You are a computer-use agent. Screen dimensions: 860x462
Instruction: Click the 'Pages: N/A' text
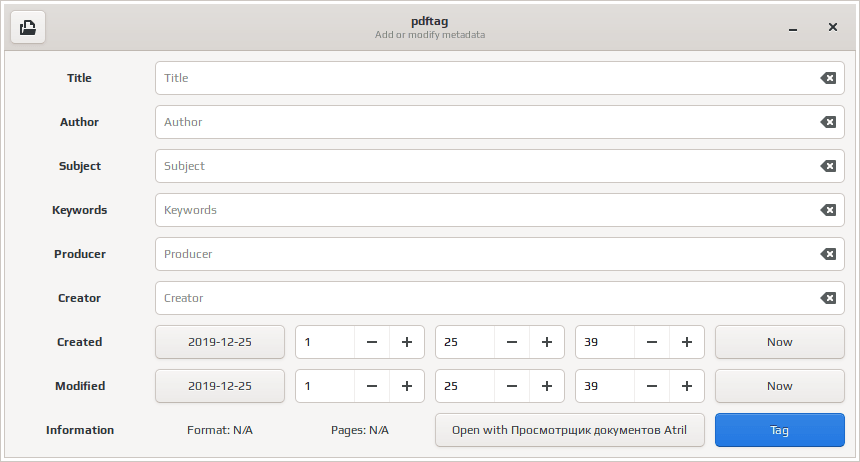click(x=360, y=430)
